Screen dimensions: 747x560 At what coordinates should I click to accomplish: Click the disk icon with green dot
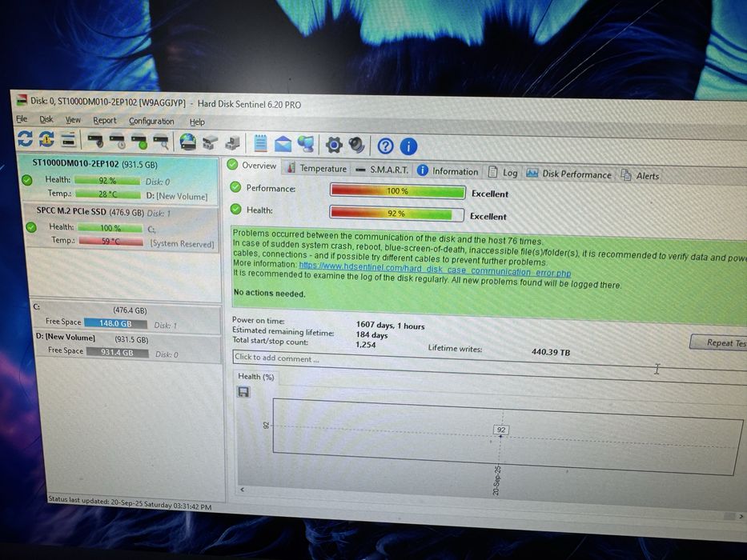(x=139, y=142)
